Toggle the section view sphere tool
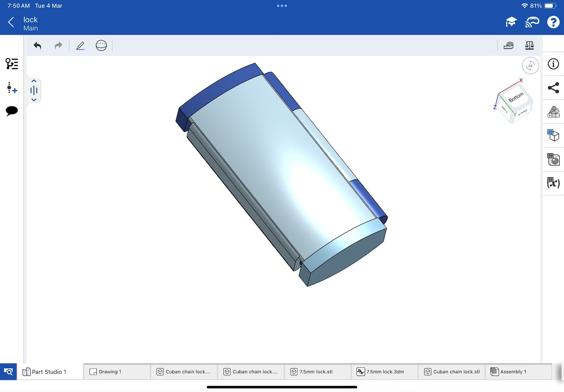Image resolution: width=564 pixels, height=392 pixels. pos(101,46)
